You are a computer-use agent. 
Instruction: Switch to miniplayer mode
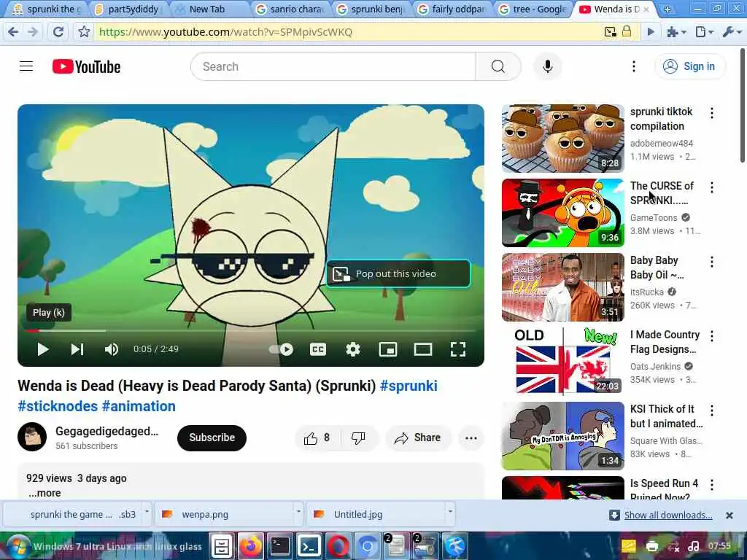coord(388,349)
